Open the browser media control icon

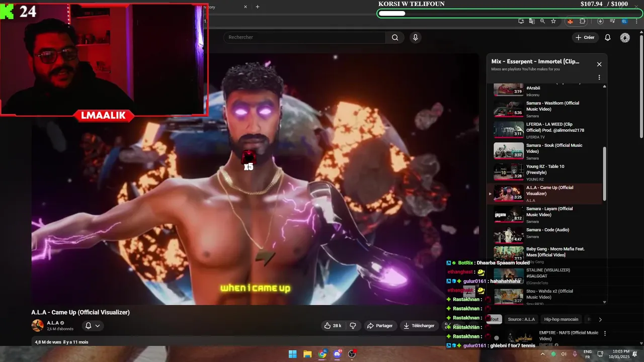point(612,21)
